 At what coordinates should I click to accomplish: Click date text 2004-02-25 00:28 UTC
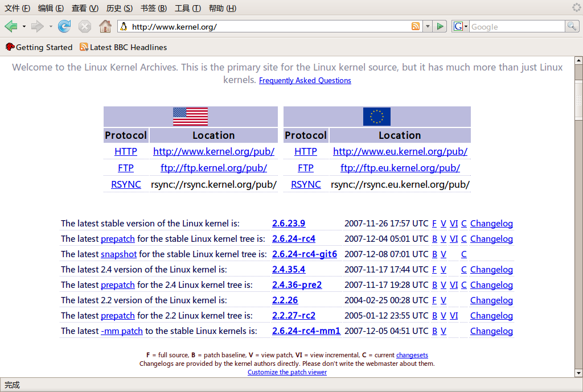pos(387,300)
